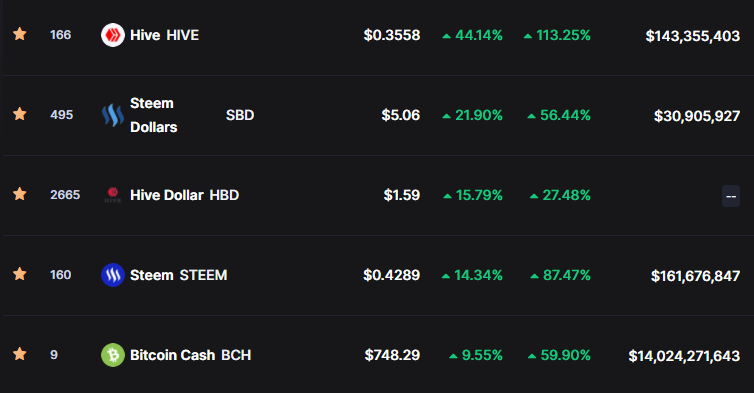This screenshot has width=754, height=393.
Task: Click the small Hive Dollar logo
Action: [x=113, y=195]
